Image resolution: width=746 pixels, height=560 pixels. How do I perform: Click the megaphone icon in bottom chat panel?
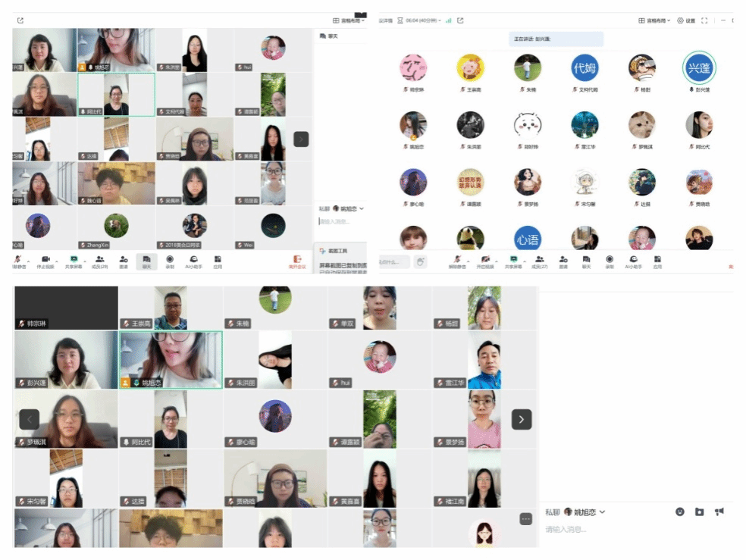(x=719, y=512)
